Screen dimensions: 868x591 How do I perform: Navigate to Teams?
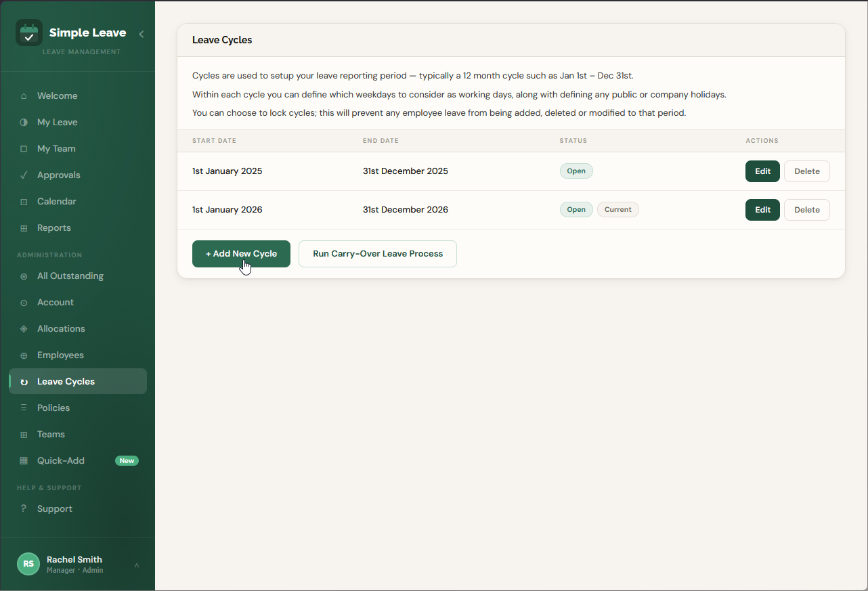tap(78, 435)
